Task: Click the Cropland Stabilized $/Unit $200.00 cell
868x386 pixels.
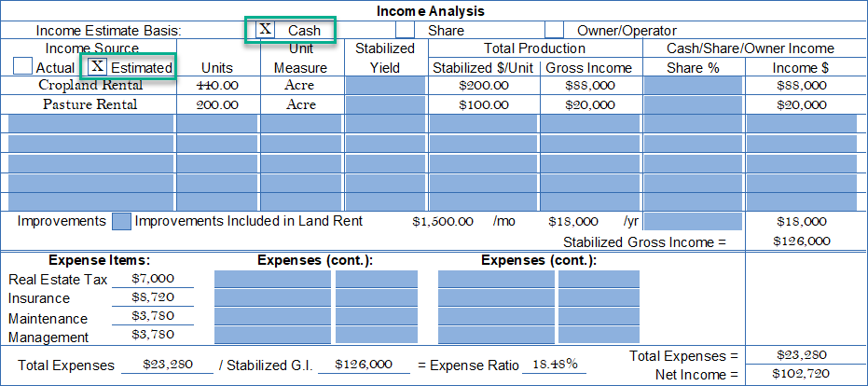Action: [x=484, y=86]
